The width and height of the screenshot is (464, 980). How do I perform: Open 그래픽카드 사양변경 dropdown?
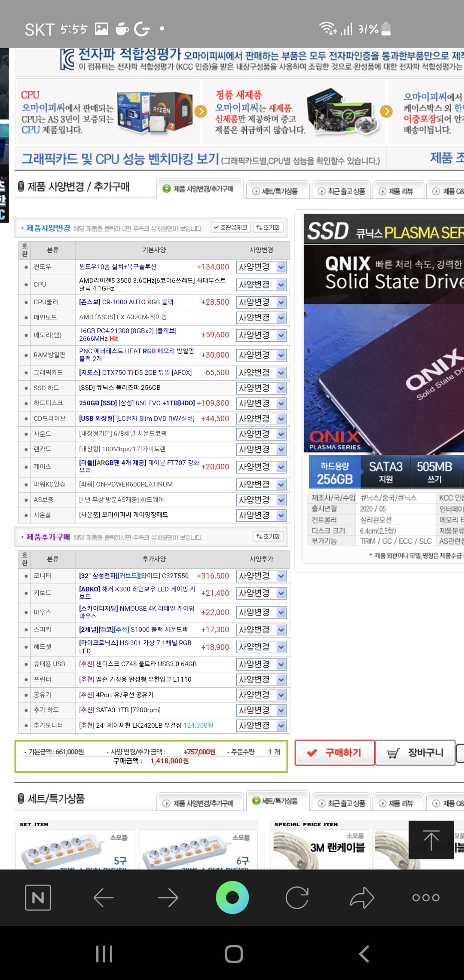click(x=261, y=373)
